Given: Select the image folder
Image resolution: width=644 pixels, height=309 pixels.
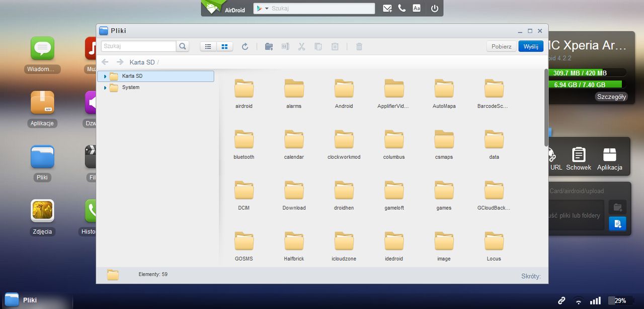Looking at the screenshot, I should pyautogui.click(x=444, y=246).
